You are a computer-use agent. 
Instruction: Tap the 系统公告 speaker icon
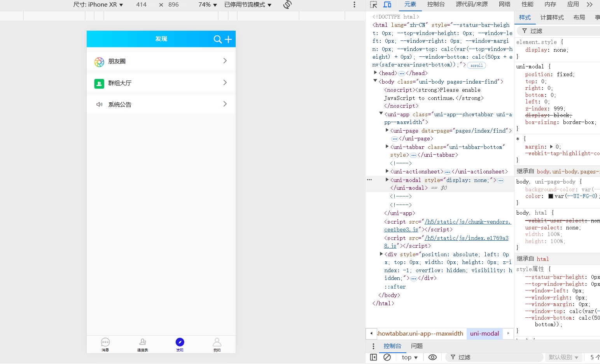point(99,105)
